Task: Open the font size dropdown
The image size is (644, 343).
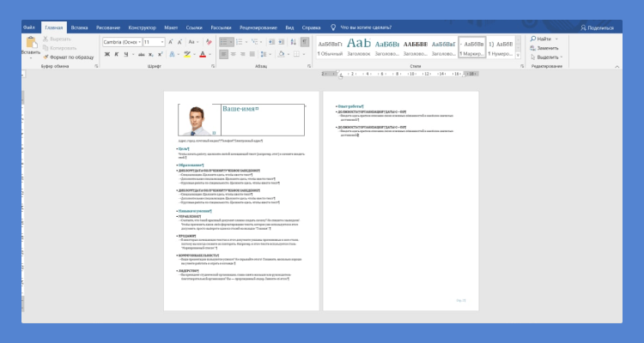Action: 163,41
